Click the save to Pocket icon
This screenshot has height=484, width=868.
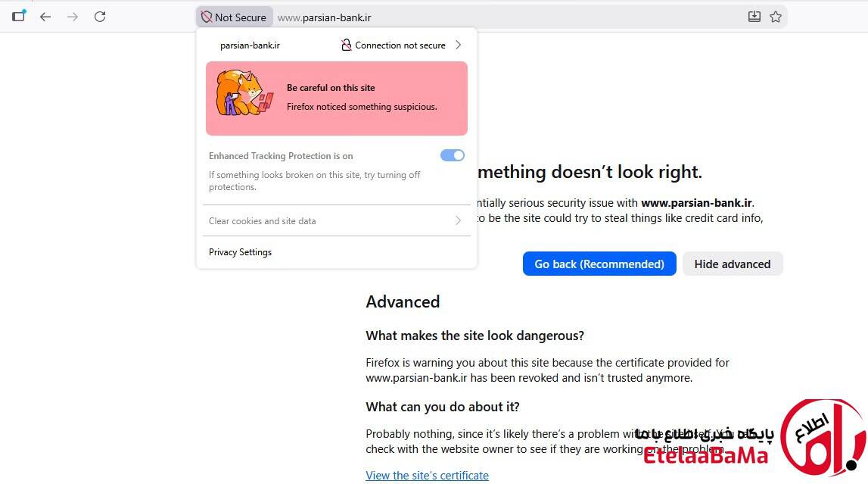pos(754,17)
